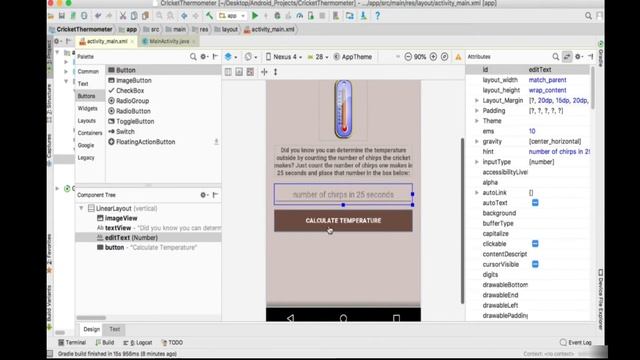Select the Layouts palette category
640x360 pixels.
click(x=87, y=121)
